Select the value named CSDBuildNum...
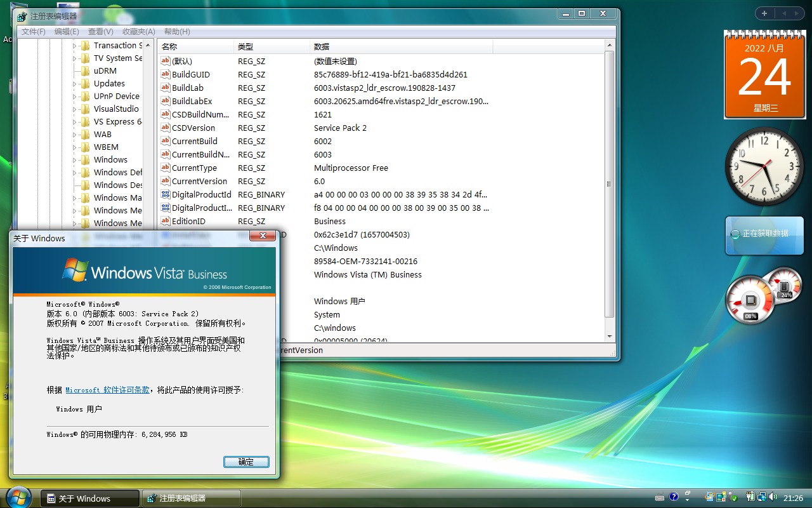Screen dimensions: 812x508 [x=200, y=114]
